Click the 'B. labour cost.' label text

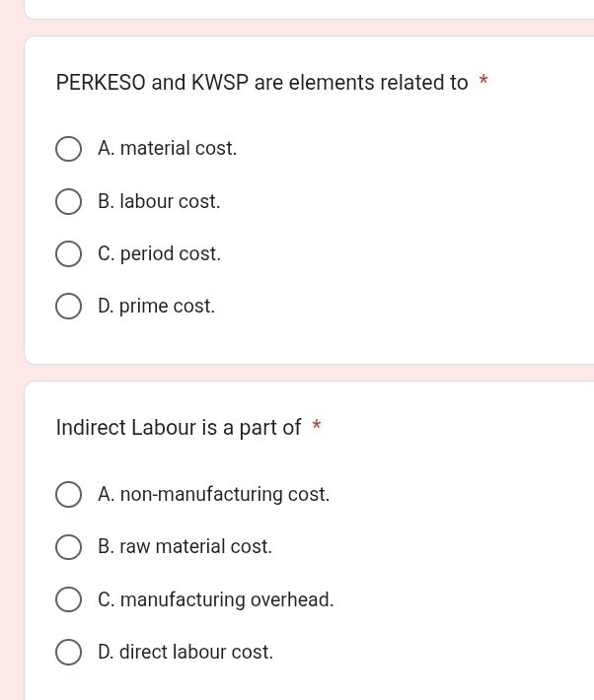pyautogui.click(x=159, y=201)
